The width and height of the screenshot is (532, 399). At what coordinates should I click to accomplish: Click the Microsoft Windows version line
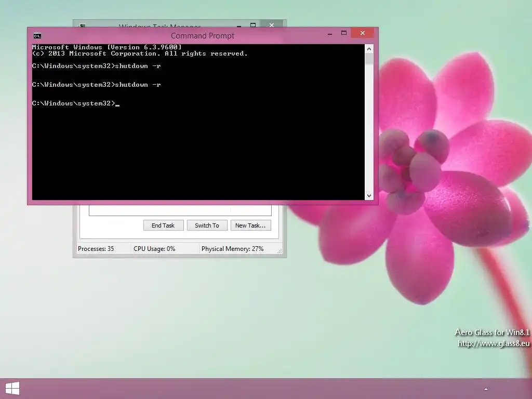(x=107, y=47)
